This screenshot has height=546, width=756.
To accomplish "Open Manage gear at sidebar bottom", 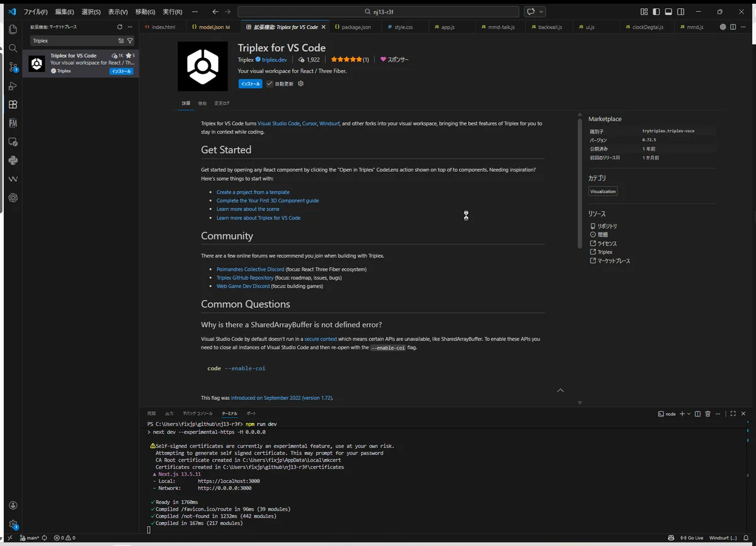I will pos(13,524).
